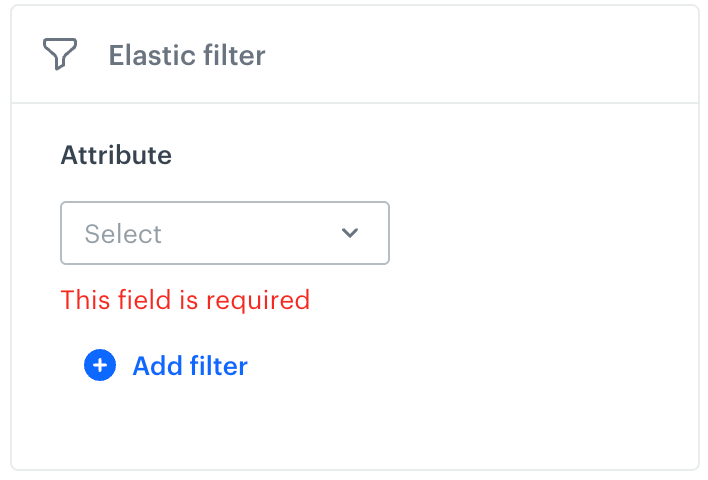This screenshot has width=708, height=480.
Task: Expand the Attribute dropdown chevron arrow
Action: (350, 233)
